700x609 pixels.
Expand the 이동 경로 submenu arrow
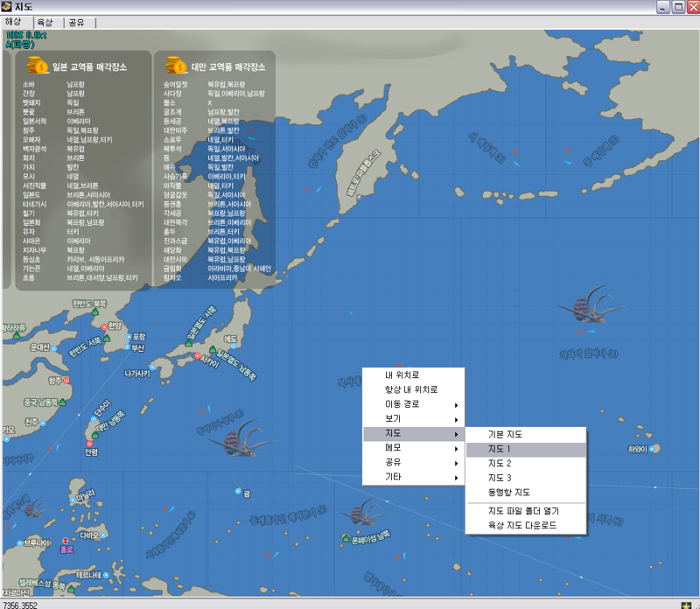coord(456,405)
